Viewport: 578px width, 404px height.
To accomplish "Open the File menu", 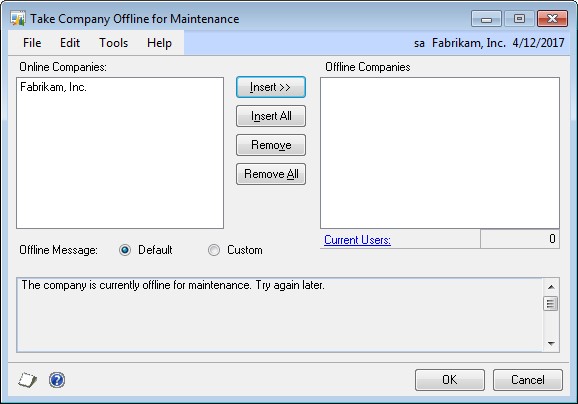I will [32, 43].
